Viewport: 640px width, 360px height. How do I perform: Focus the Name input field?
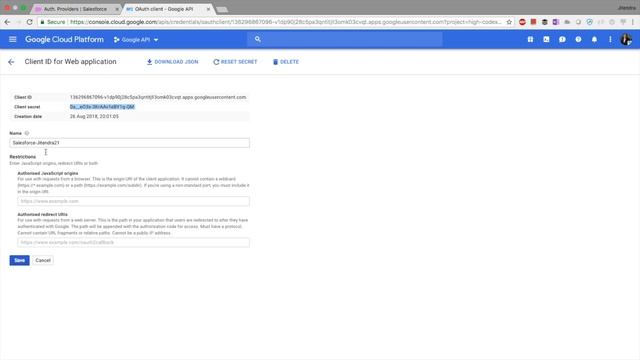coord(129,143)
